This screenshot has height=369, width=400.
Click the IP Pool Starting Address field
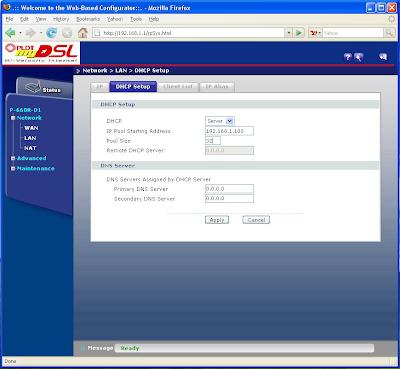[229, 131]
